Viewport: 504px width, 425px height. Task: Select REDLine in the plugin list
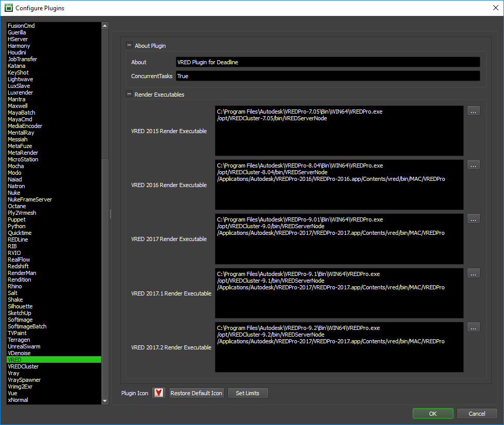pos(54,240)
